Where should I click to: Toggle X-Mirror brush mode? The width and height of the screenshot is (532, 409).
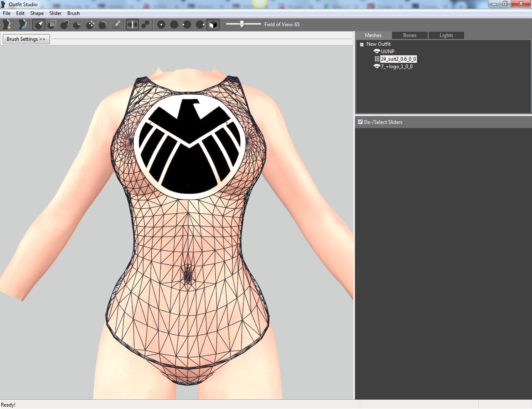[132, 25]
